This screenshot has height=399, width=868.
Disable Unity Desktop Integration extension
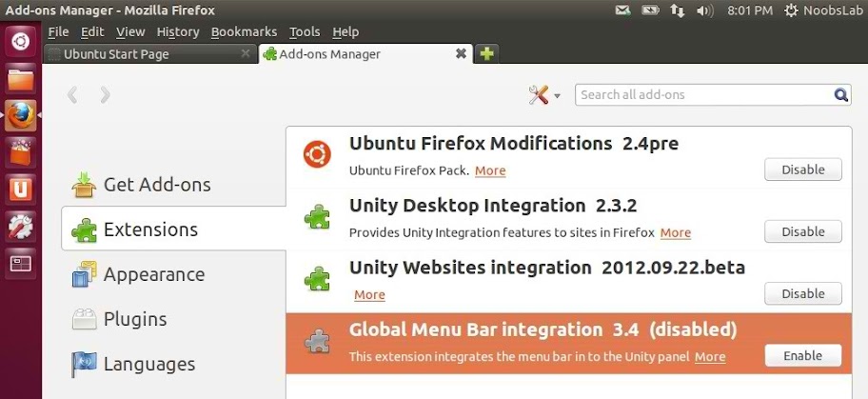pyautogui.click(x=802, y=231)
